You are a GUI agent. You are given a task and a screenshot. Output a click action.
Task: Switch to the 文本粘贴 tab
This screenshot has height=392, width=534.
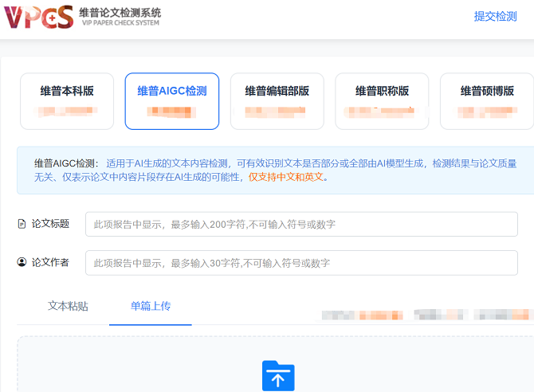68,306
